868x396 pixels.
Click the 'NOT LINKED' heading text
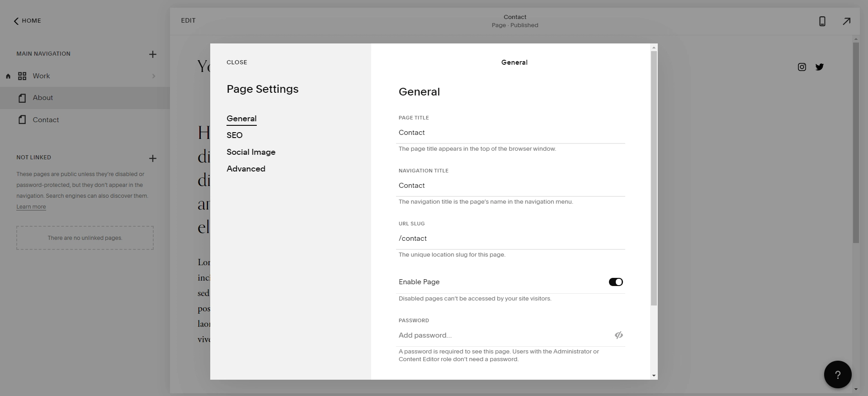pos(34,157)
